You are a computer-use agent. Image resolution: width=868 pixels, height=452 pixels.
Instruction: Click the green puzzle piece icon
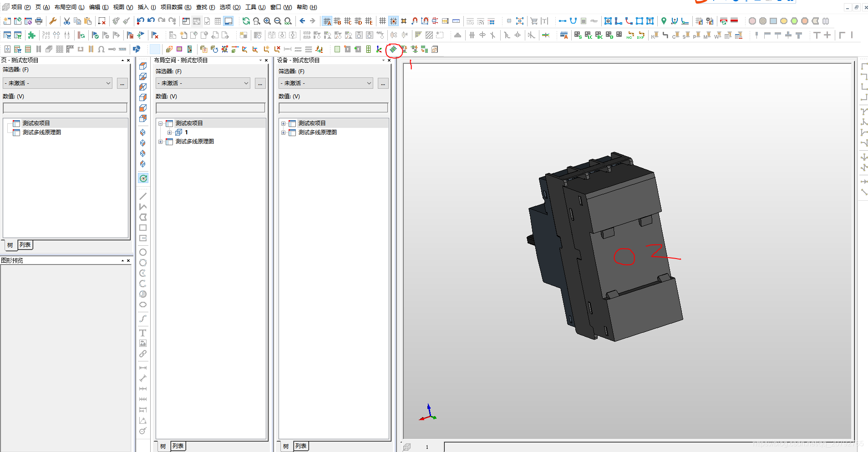click(31, 35)
